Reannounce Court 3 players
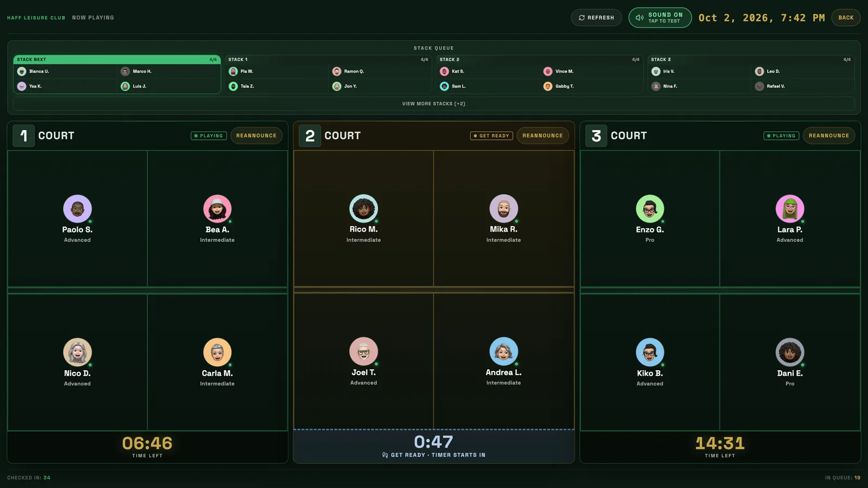The width and height of the screenshot is (868, 488). pyautogui.click(x=829, y=136)
